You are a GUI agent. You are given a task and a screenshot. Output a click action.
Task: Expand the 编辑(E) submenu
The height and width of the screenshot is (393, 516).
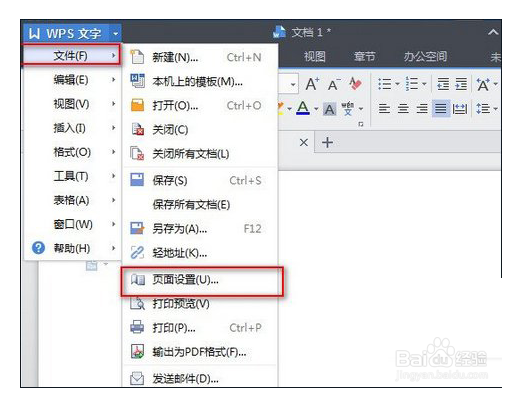(x=114, y=80)
